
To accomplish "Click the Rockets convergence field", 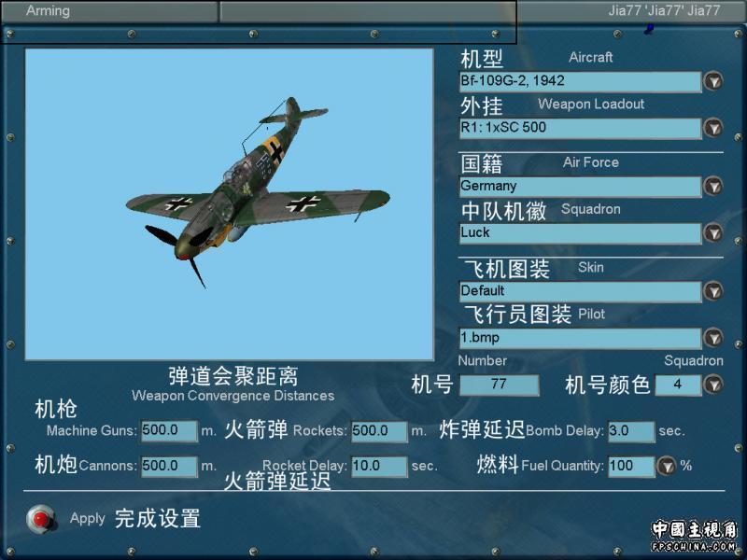I will (379, 431).
